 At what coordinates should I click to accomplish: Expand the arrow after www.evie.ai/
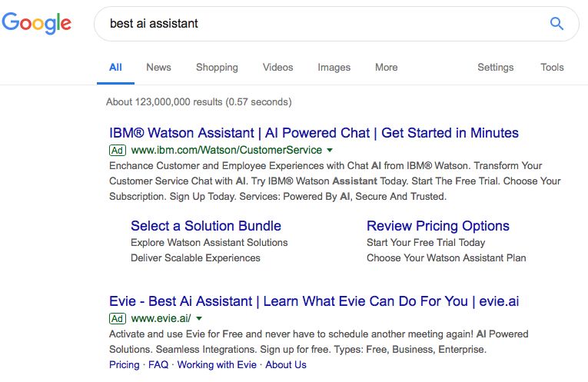(x=199, y=319)
